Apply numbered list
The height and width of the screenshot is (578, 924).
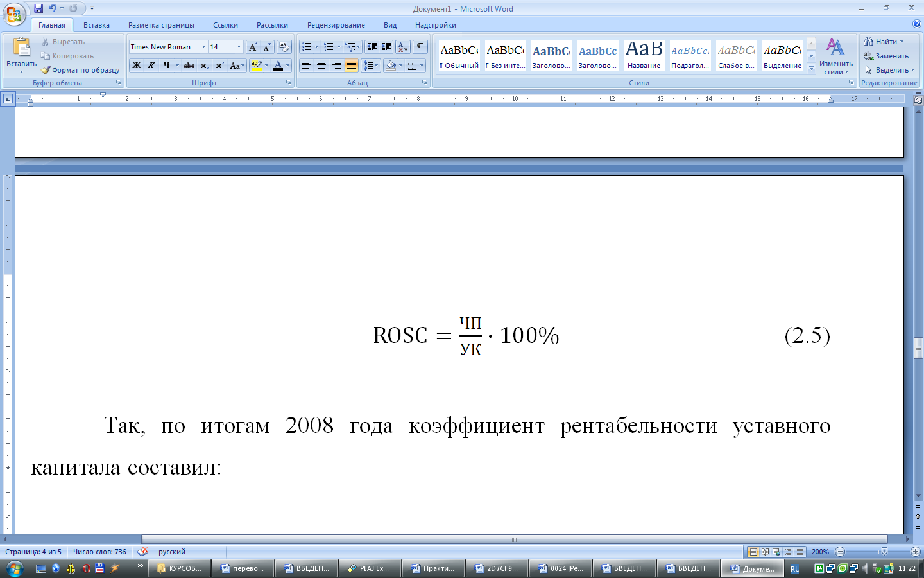(x=329, y=47)
